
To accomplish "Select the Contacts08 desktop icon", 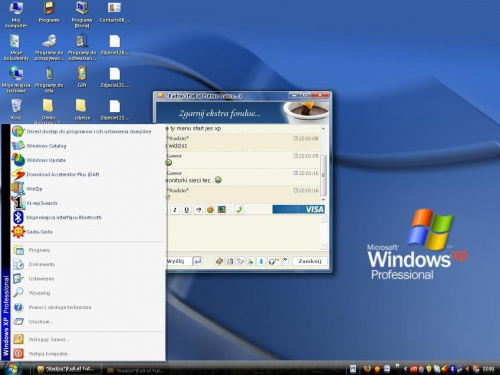I will pos(115,12).
